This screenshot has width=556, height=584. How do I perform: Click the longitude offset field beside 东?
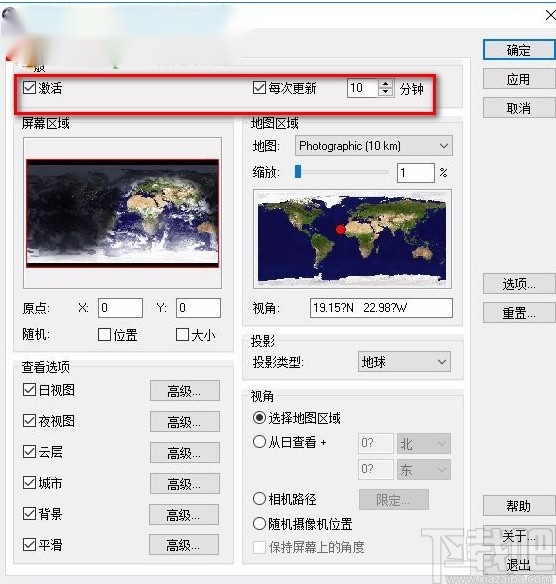pyautogui.click(x=376, y=469)
